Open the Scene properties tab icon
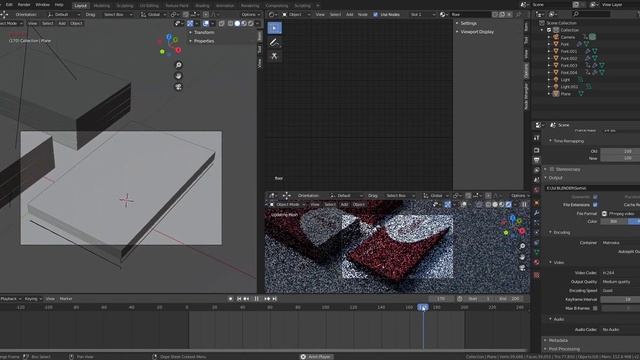The width and height of the screenshot is (640, 360). (536, 180)
